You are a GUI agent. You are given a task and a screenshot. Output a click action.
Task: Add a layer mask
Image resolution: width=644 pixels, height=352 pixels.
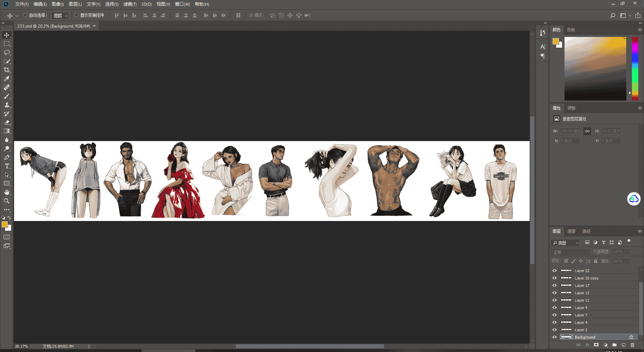[596, 345]
